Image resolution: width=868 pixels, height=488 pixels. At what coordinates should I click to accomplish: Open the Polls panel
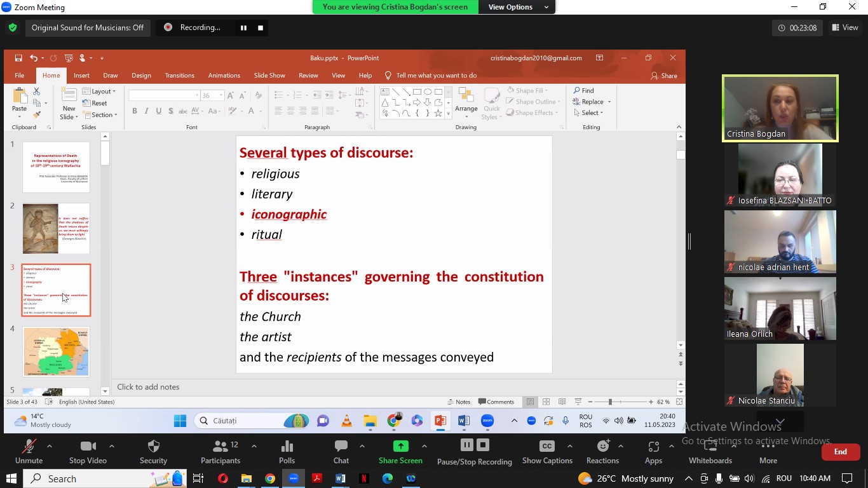(287, 446)
